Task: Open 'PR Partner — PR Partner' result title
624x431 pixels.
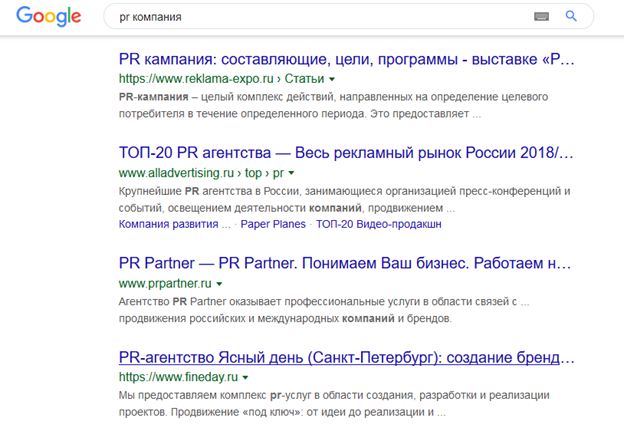Action: 345,263
